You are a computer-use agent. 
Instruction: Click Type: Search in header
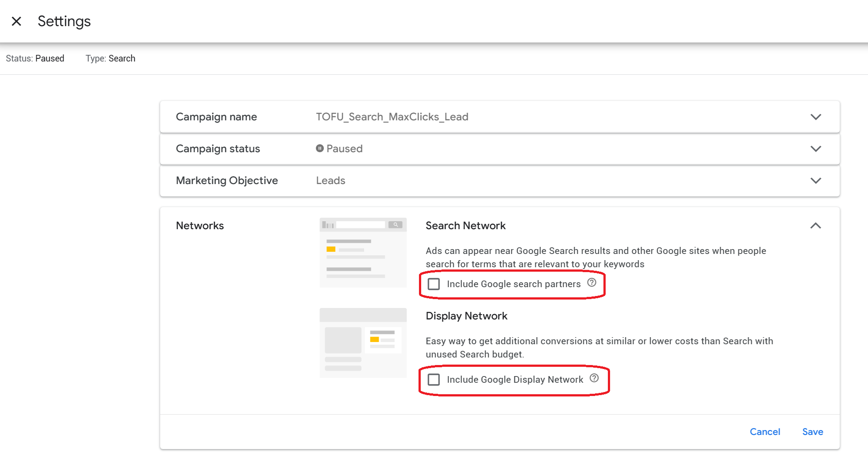(111, 58)
